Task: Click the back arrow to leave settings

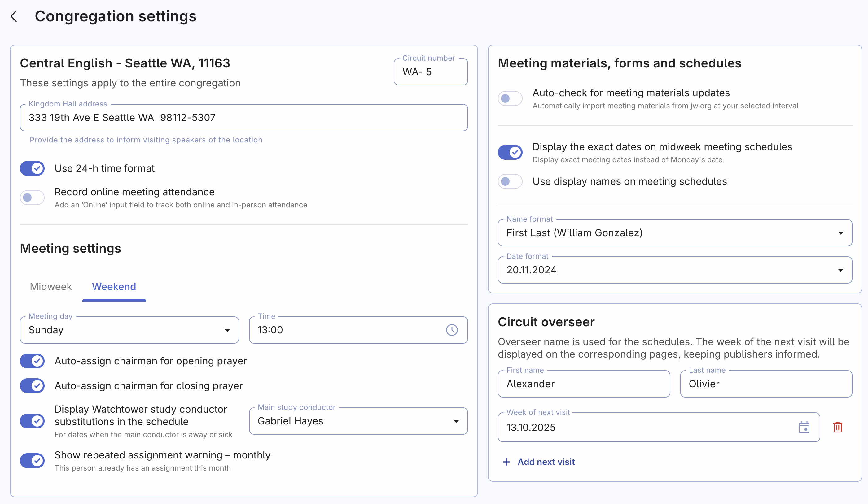Action: (14, 16)
